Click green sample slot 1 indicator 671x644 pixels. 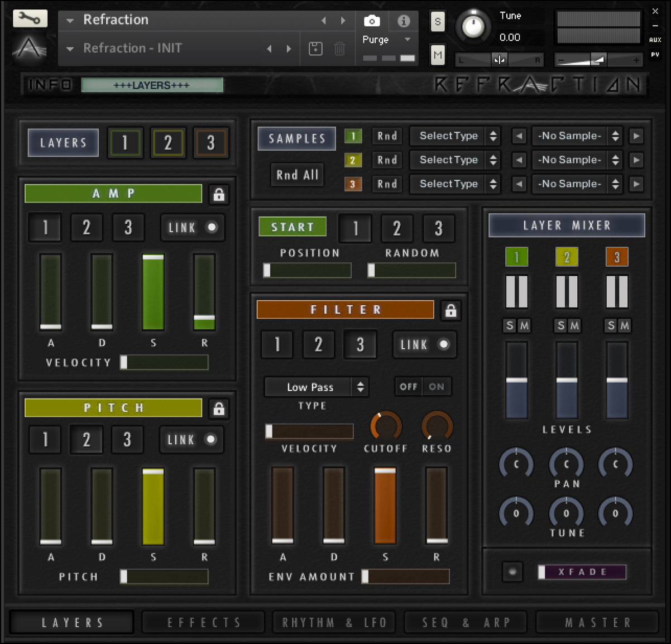(x=353, y=136)
